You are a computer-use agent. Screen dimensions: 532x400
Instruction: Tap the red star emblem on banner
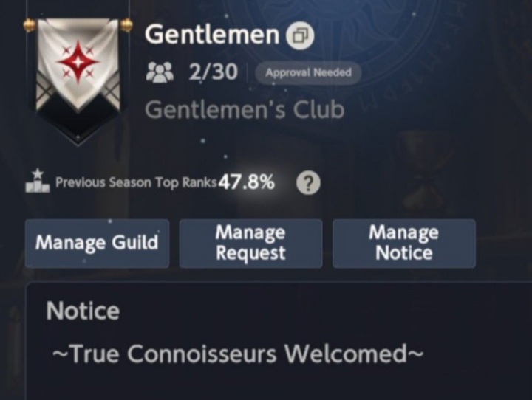pos(78,63)
